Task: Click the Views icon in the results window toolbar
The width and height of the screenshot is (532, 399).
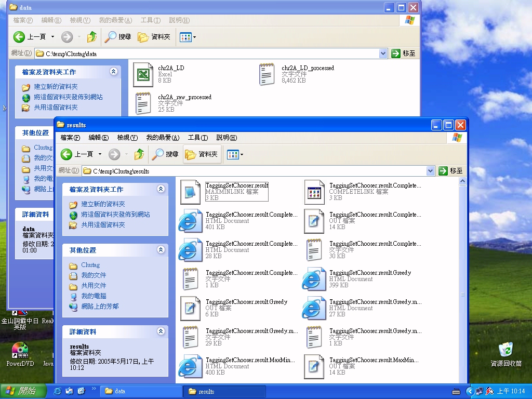Action: [233, 154]
